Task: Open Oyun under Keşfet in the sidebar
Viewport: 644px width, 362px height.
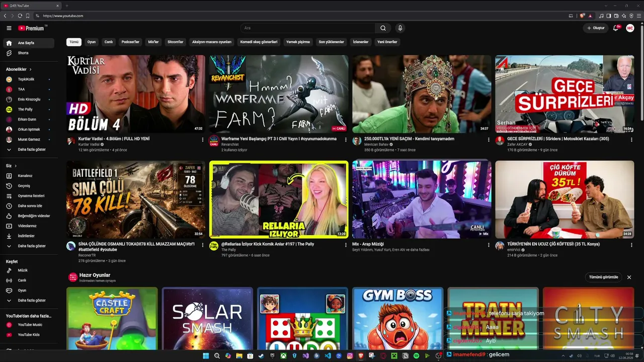Action: click(x=29, y=290)
